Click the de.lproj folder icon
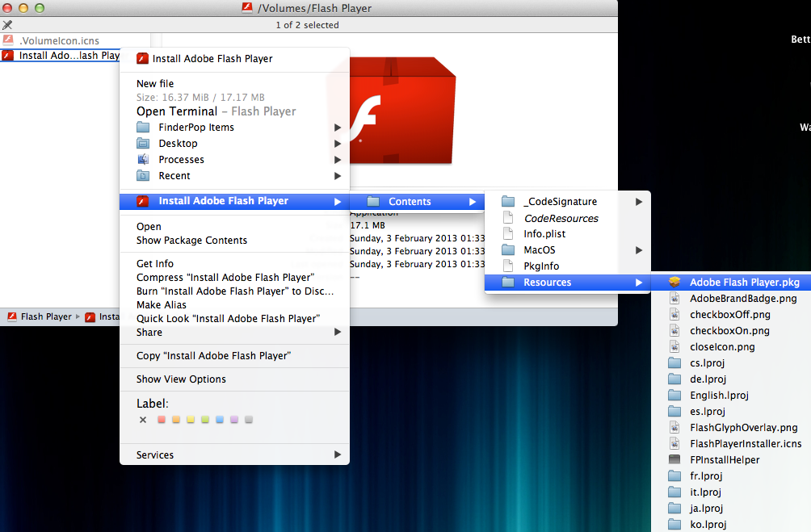Image resolution: width=811 pixels, height=532 pixels. tap(674, 379)
